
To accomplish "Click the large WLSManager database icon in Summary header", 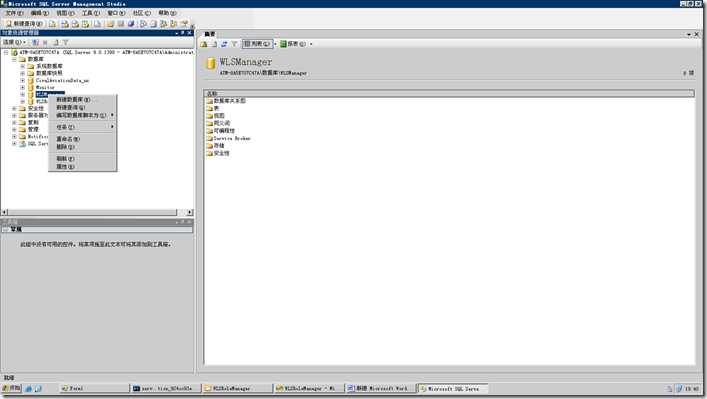I will click(211, 64).
